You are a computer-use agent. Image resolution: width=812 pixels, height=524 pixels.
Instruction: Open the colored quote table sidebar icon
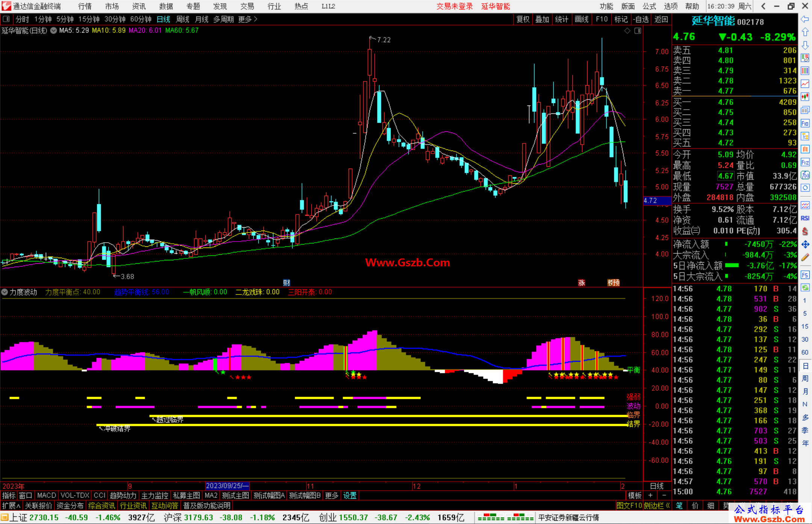coord(805,58)
